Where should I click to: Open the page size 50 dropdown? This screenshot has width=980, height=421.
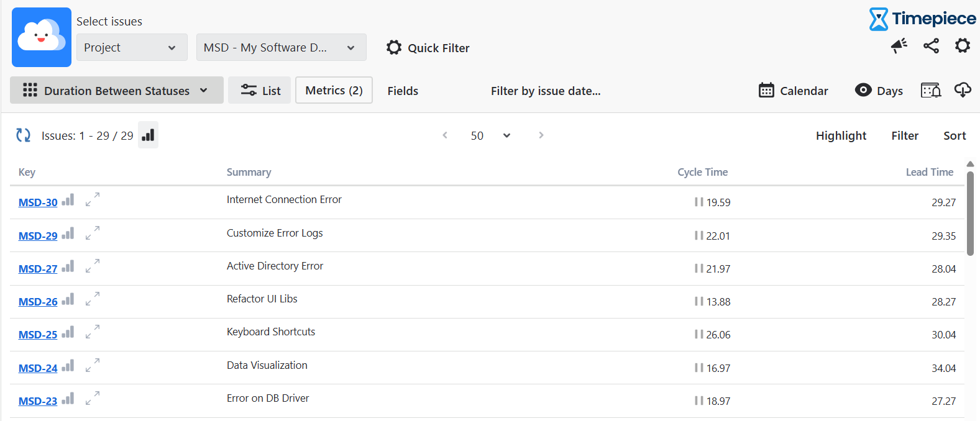(x=490, y=135)
